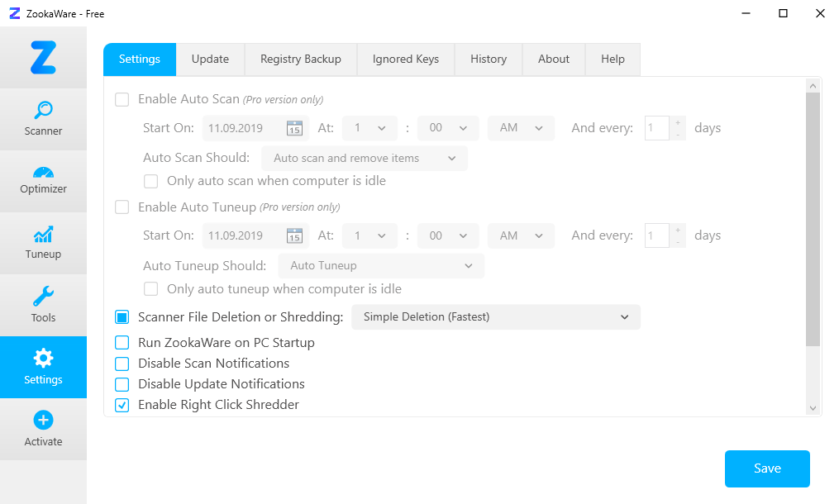This screenshot has width=839, height=504.
Task: Check the Disable Update Notifications box
Action: 122,384
